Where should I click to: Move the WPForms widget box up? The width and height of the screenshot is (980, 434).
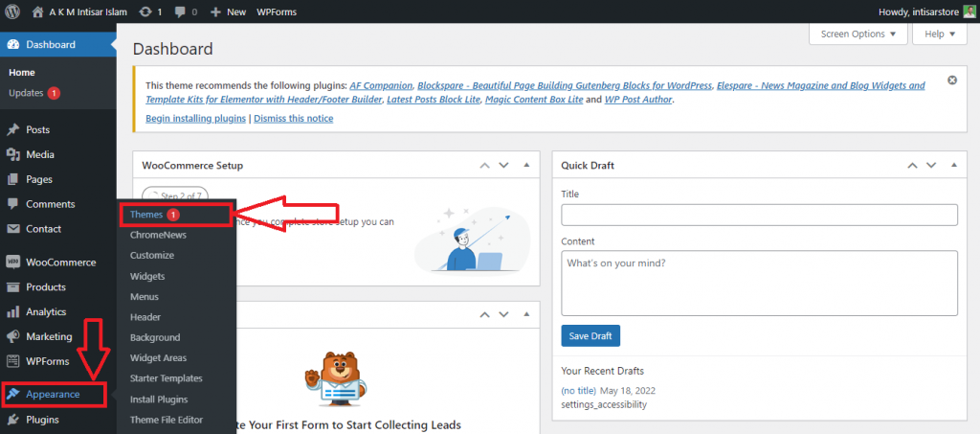coord(484,314)
